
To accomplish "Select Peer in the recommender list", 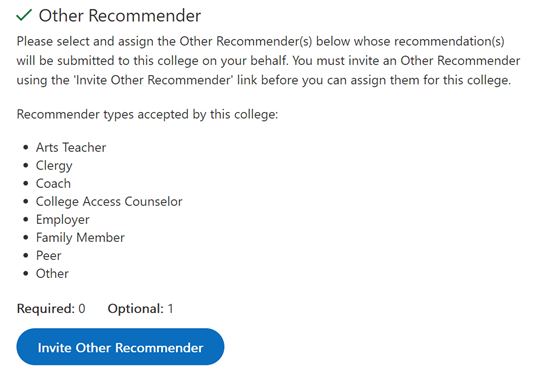I will [48, 255].
